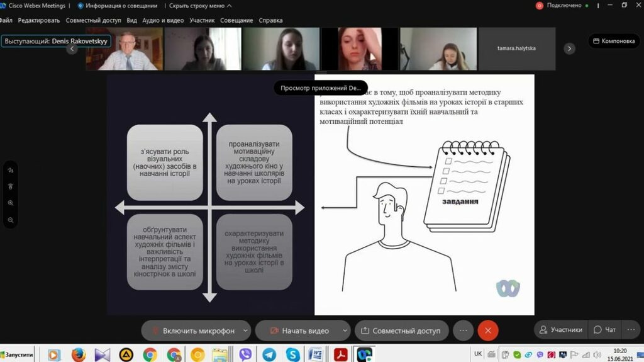
Task: Expand the video options dropdown arrow
Action: (345, 331)
